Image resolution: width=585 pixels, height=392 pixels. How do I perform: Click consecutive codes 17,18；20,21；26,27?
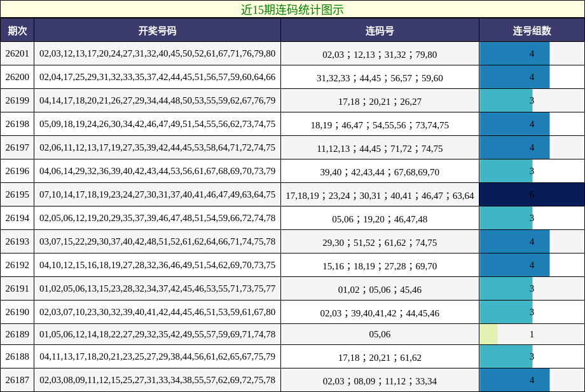380,102
